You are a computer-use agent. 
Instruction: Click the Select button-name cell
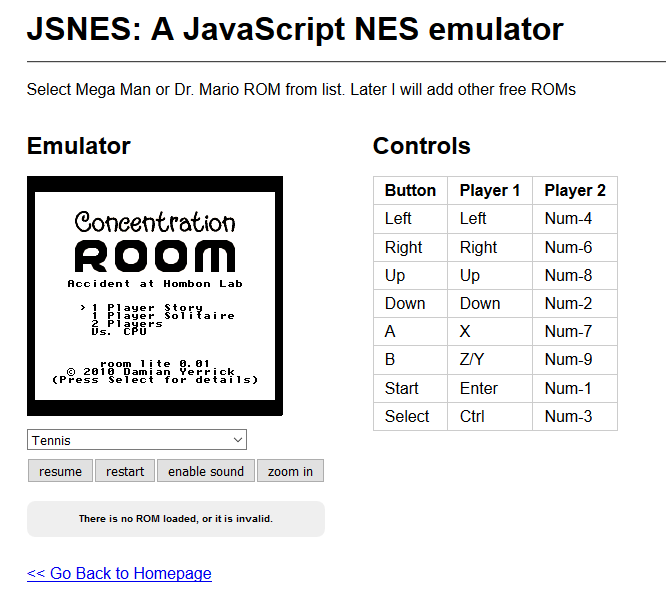pos(410,416)
